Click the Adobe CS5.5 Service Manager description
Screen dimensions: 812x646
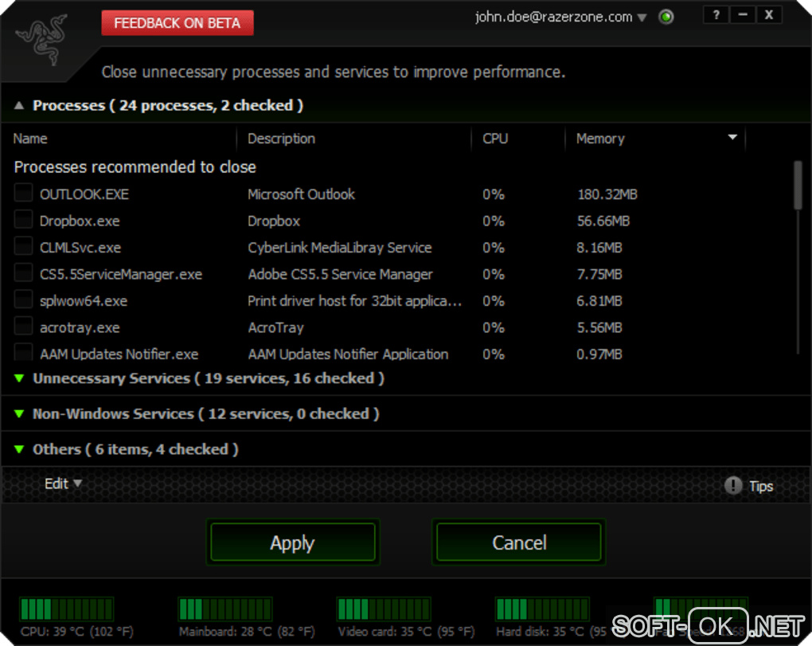(x=340, y=275)
